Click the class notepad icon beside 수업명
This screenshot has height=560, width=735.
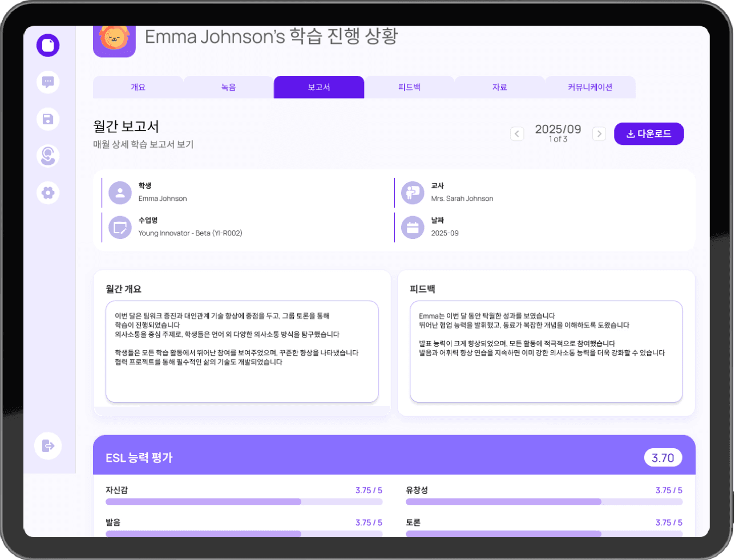tap(120, 228)
